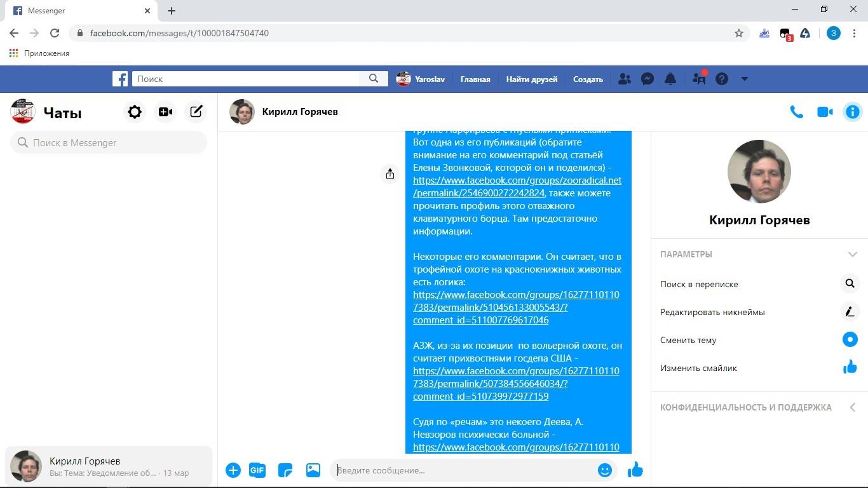Open the sticker picker icon

point(285,470)
